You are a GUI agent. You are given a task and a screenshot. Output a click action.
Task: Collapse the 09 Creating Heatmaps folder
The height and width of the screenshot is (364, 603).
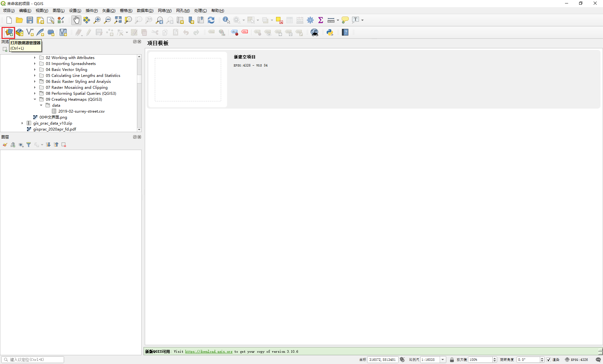click(35, 99)
